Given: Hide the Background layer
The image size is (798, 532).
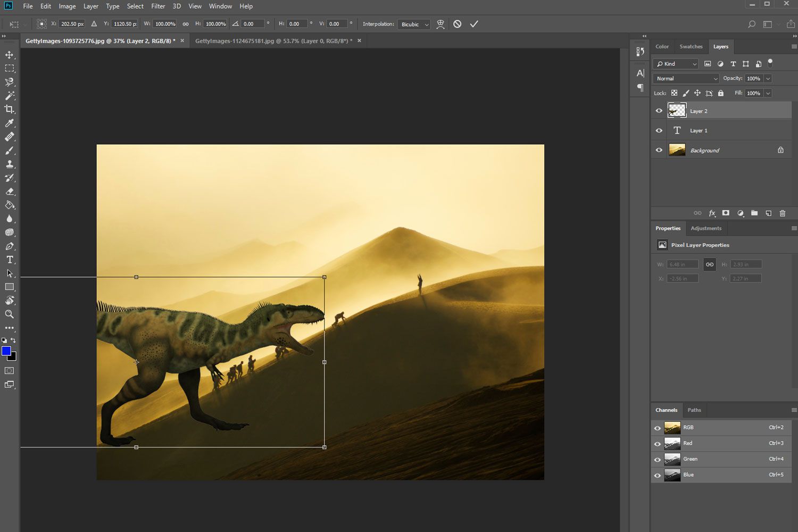Looking at the screenshot, I should point(659,150).
